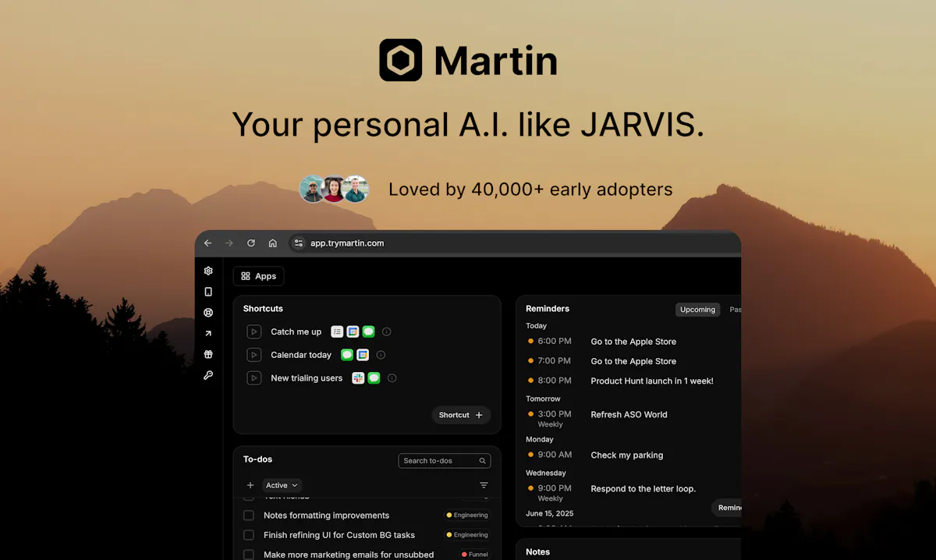Viewport: 936px width, 560px height.
Task: Run the Catch me up shortcut
Action: pos(254,331)
